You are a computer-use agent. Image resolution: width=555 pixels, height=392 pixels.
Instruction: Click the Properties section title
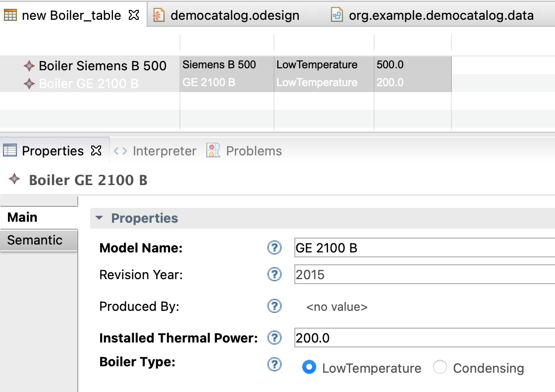(x=144, y=218)
